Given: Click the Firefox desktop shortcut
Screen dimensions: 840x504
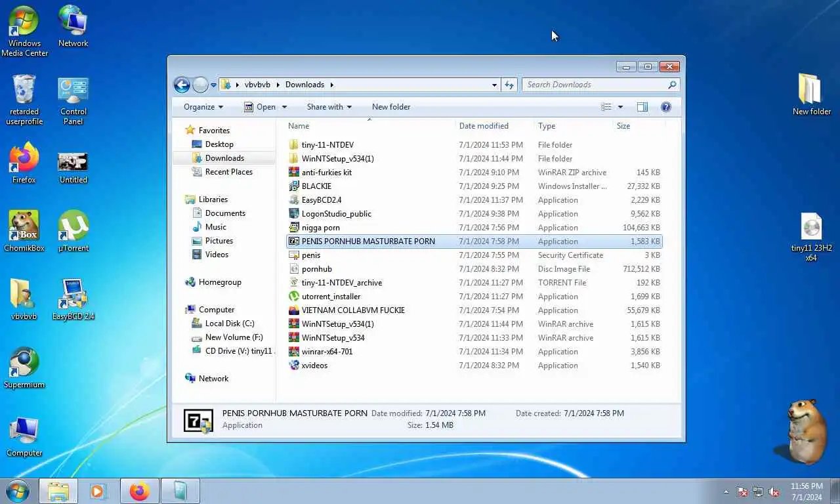Looking at the screenshot, I should point(24,164).
